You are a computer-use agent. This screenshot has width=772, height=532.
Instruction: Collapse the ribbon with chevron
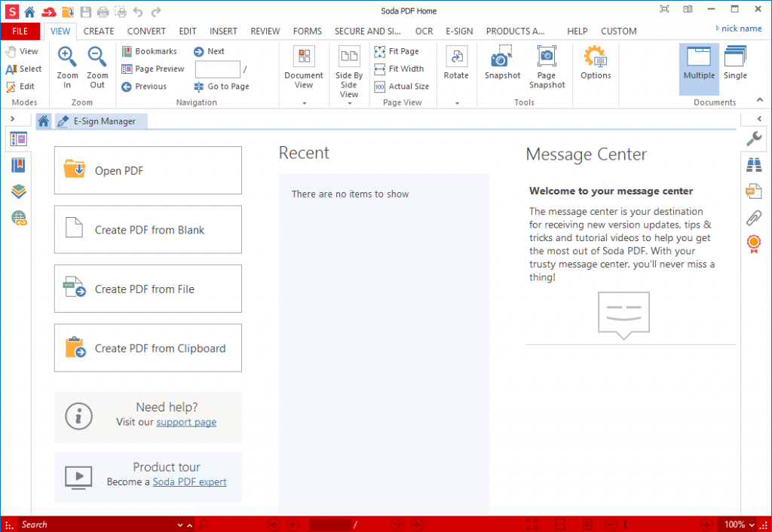[760, 100]
